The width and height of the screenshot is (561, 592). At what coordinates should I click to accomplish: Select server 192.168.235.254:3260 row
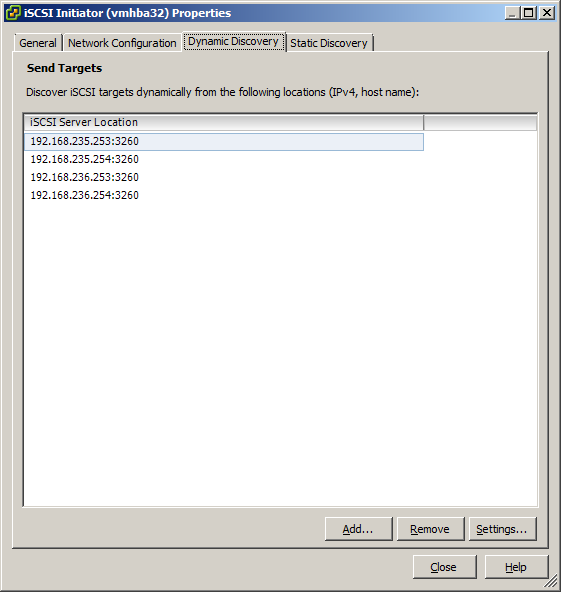224,159
